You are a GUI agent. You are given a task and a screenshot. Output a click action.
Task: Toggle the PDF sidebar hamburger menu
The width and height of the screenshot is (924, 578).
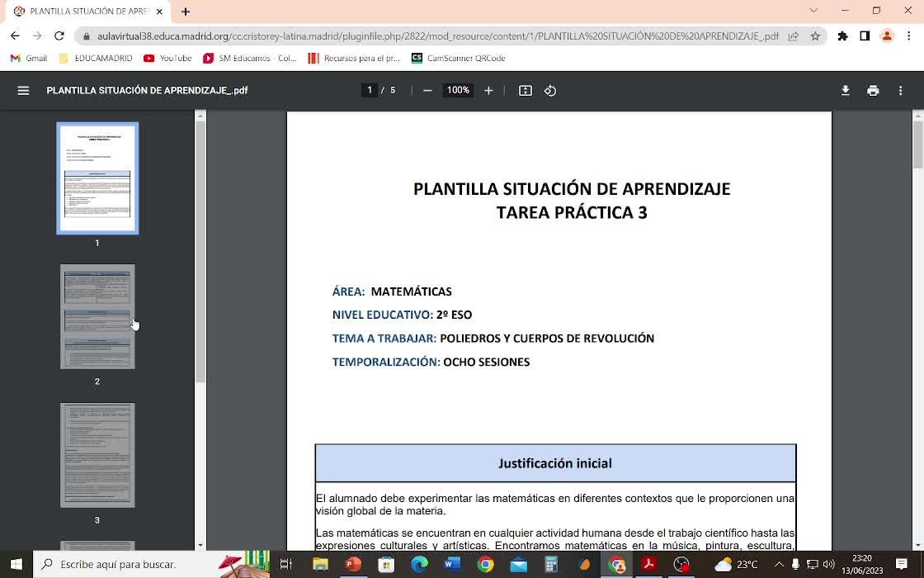coord(23,91)
